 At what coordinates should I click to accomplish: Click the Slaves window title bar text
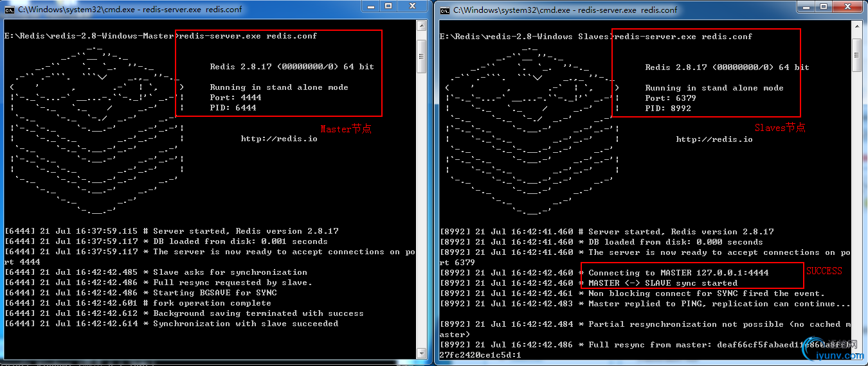click(x=566, y=10)
